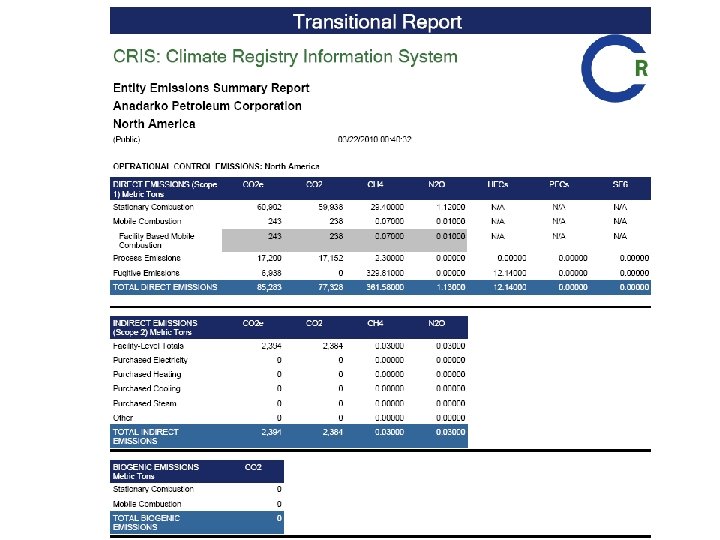Image resolution: width=720 pixels, height=540 pixels.
Task: Click "TOTAL DIRECT EMISSIONS" row label
Action: tap(165, 287)
